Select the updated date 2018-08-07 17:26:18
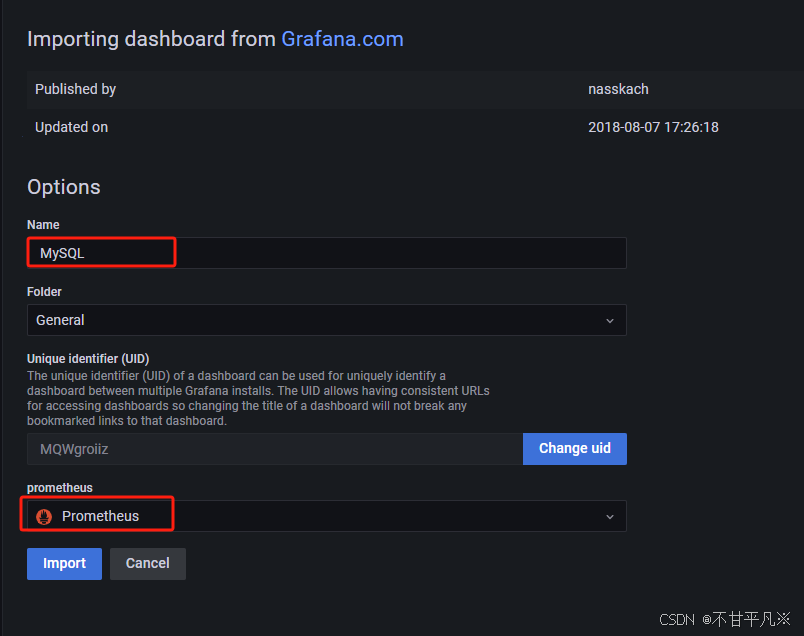804x636 pixels. click(x=653, y=127)
